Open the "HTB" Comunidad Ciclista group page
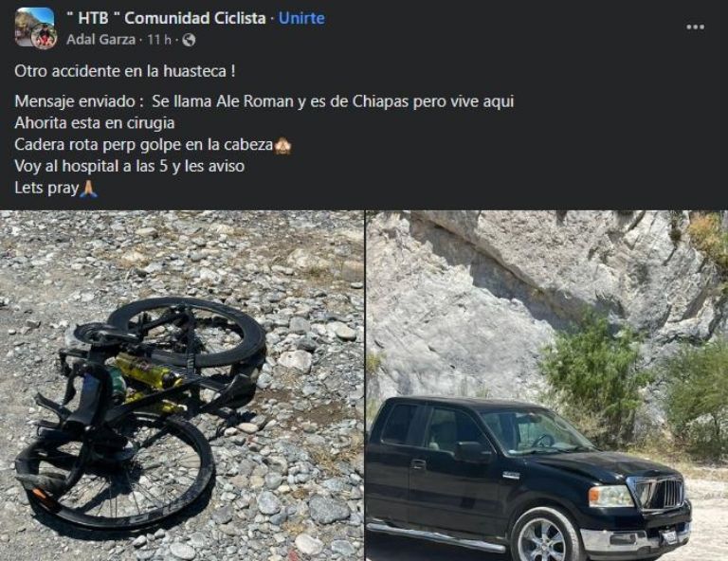The height and width of the screenshot is (561, 728). pos(166,18)
